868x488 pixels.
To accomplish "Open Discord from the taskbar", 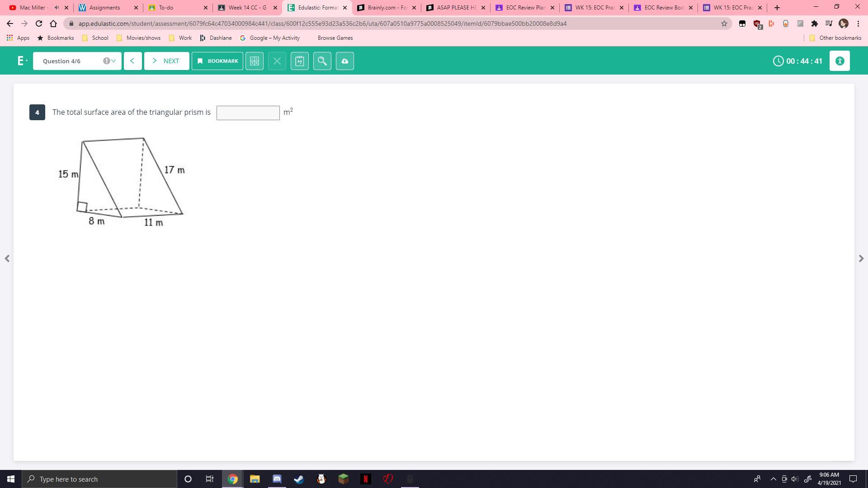I will tap(277, 479).
